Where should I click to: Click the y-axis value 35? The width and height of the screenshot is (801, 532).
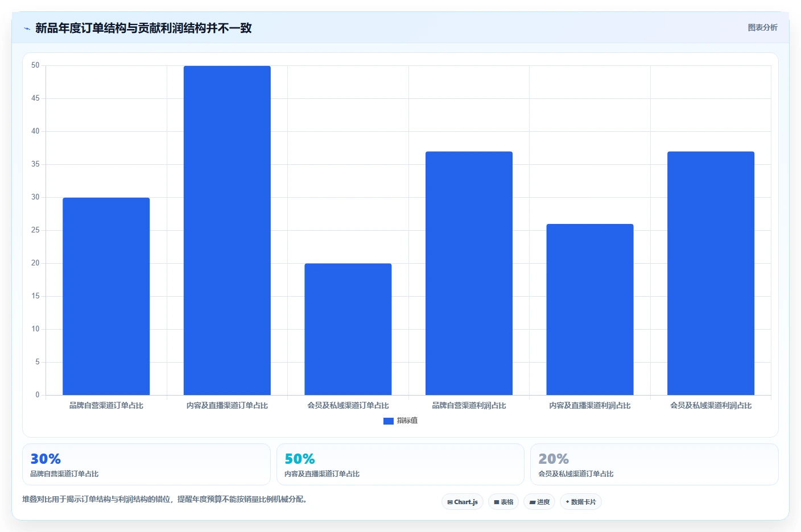coord(35,164)
